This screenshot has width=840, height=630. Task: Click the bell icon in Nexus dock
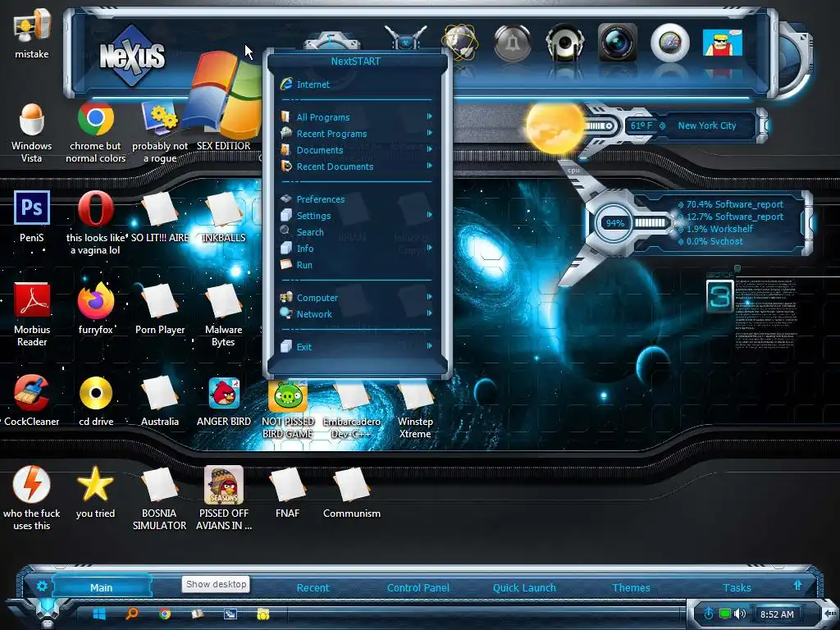point(512,43)
